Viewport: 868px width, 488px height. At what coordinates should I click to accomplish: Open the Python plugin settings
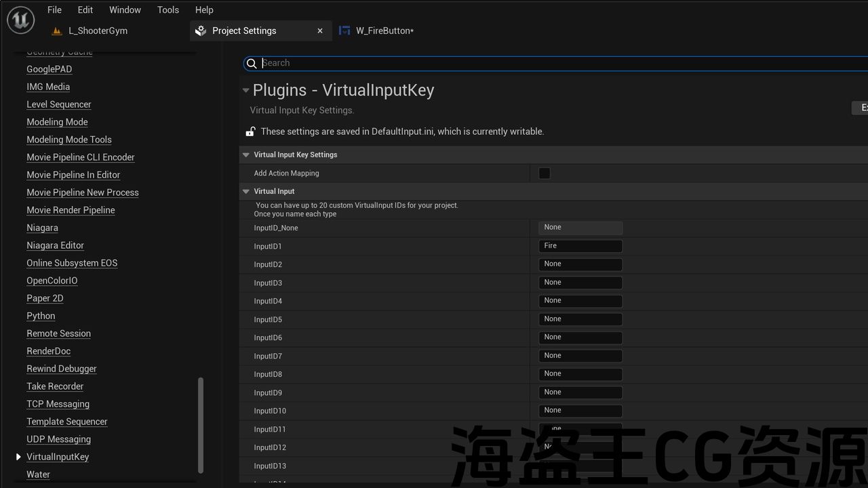[x=41, y=316]
